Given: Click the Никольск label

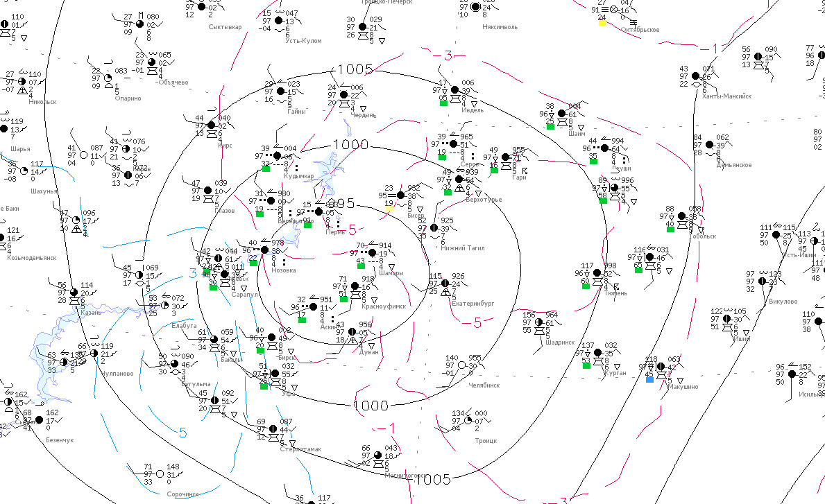Looking at the screenshot, I should pos(42,102).
